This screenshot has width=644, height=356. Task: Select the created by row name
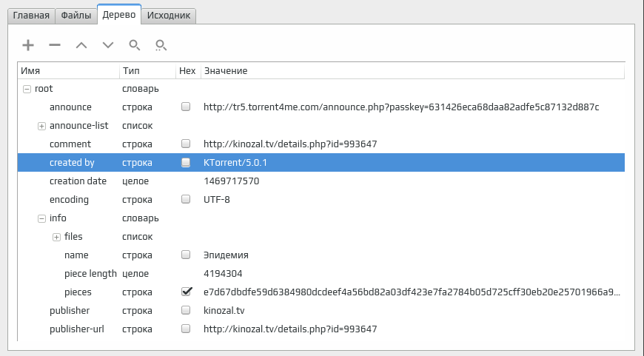(72, 163)
